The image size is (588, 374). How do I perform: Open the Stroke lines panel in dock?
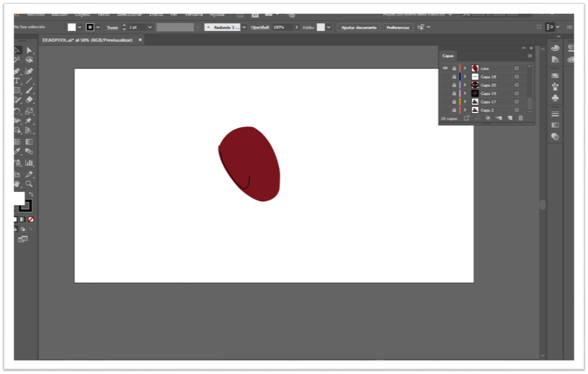click(555, 114)
